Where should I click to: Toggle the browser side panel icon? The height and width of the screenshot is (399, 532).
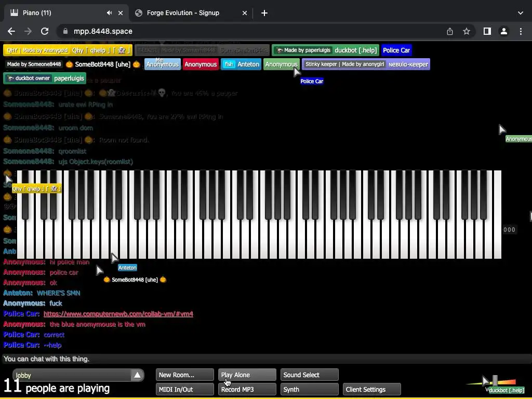[x=487, y=31]
